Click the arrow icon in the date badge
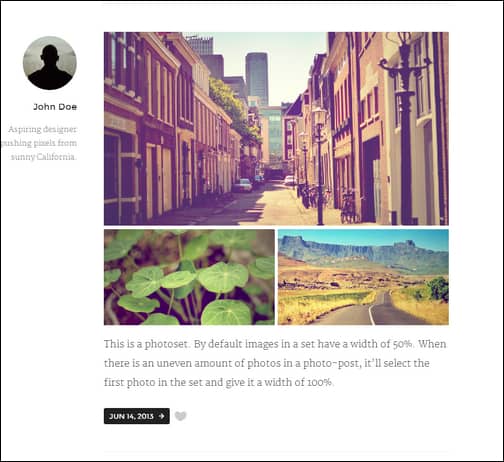Viewport: 504px width, 462px height. (x=161, y=416)
